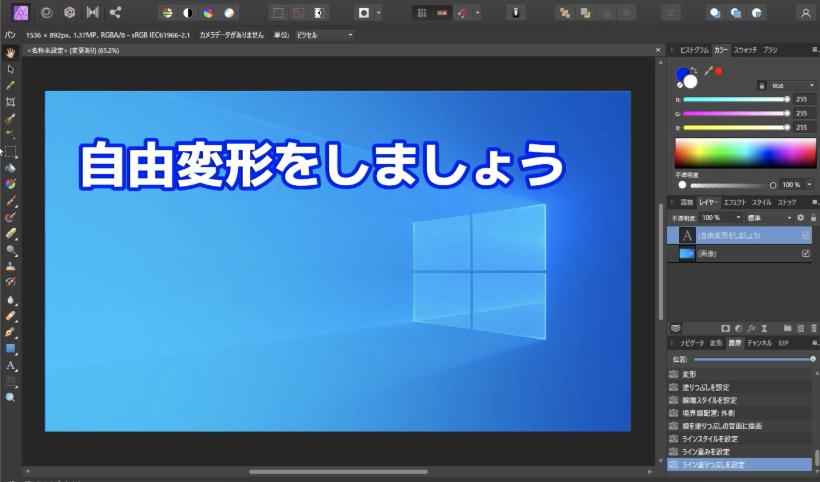Open the snapping options dropdown arrow
This screenshot has width=820, height=482.
477,13
